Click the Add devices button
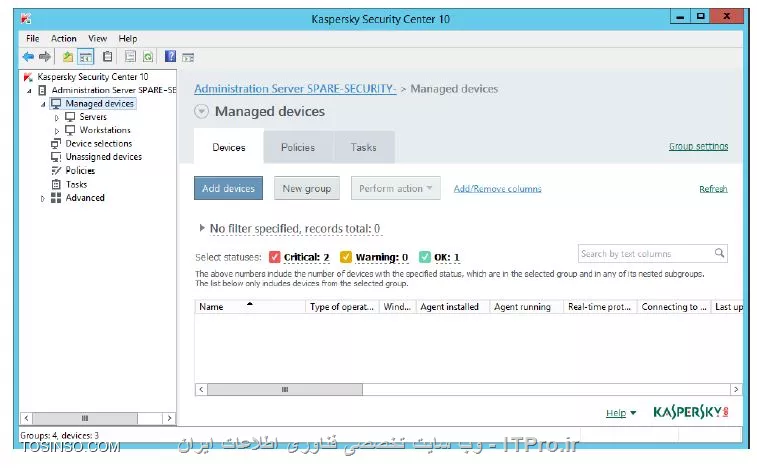Screen dimensions: 757x468 pyautogui.click(x=228, y=188)
